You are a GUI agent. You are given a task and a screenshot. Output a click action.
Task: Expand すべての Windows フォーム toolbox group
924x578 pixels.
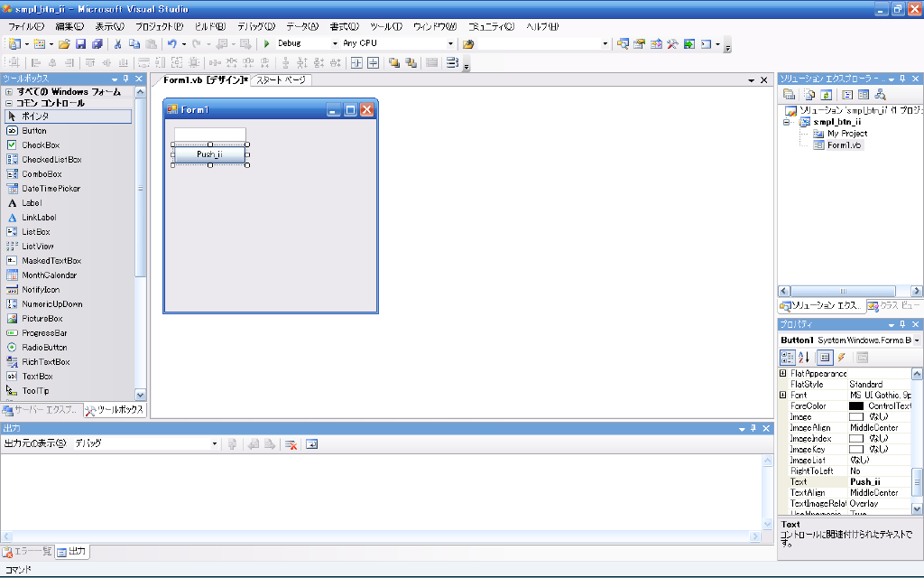(9, 92)
